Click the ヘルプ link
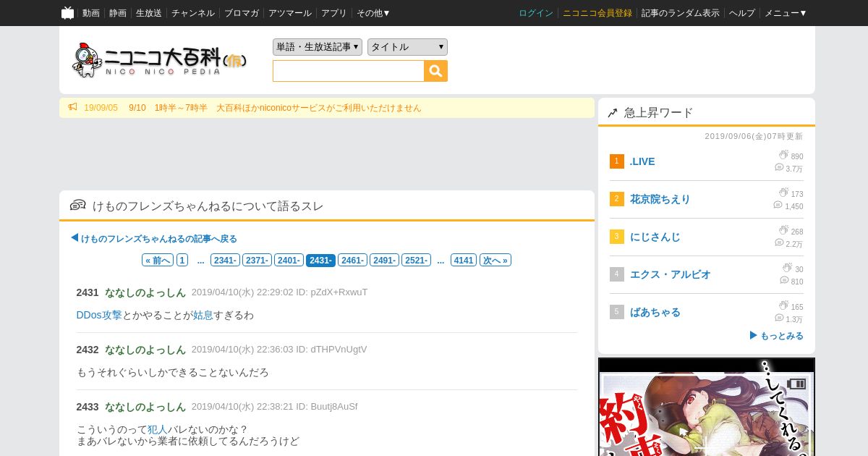 [742, 13]
